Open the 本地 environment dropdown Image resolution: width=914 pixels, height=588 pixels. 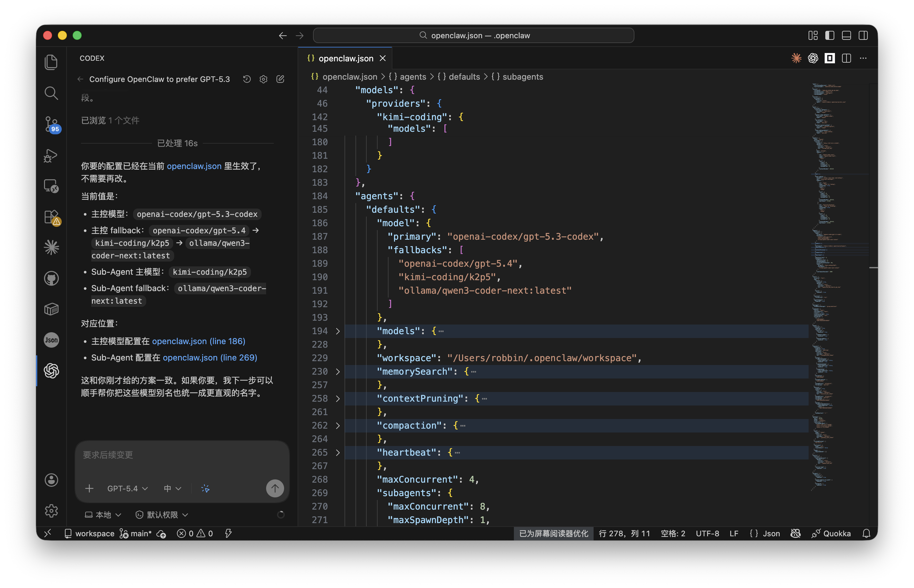pos(103,515)
